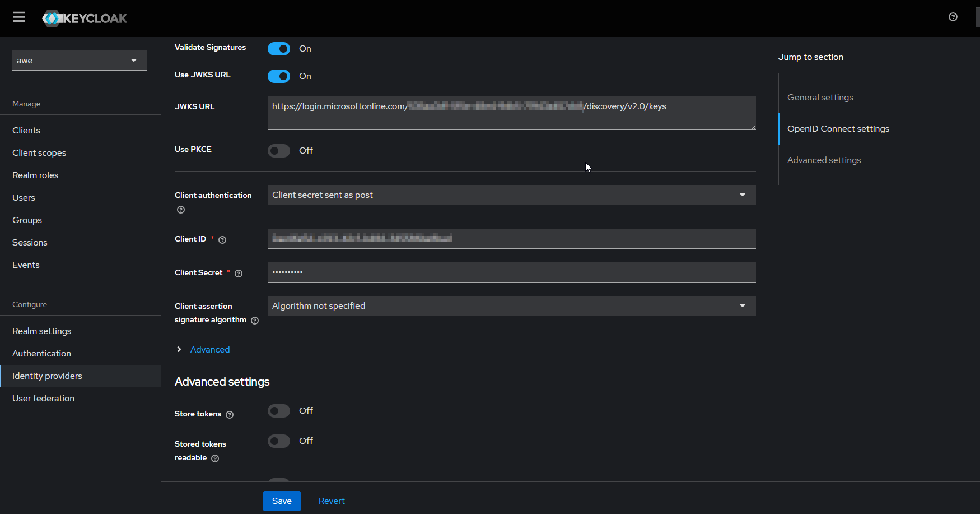Show help for Client assertion signature algorithm
980x514 pixels.
pos(255,321)
